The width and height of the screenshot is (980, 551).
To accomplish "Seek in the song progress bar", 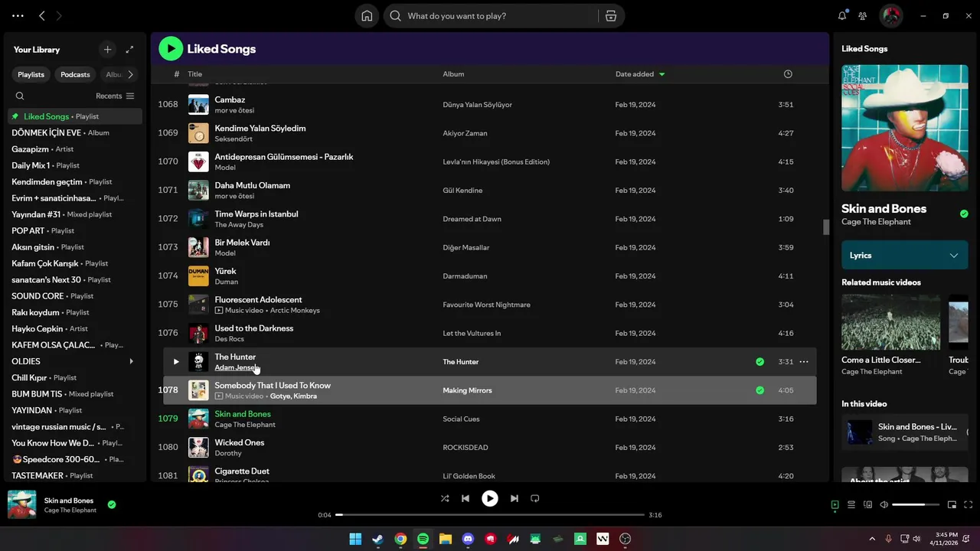I will tap(490, 515).
